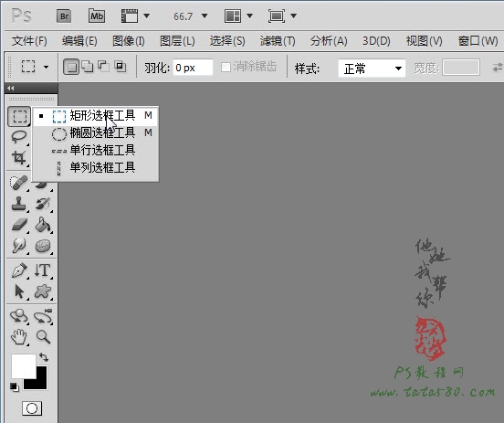Select the Rectangular Marquee tool in toolbox

tap(19, 116)
